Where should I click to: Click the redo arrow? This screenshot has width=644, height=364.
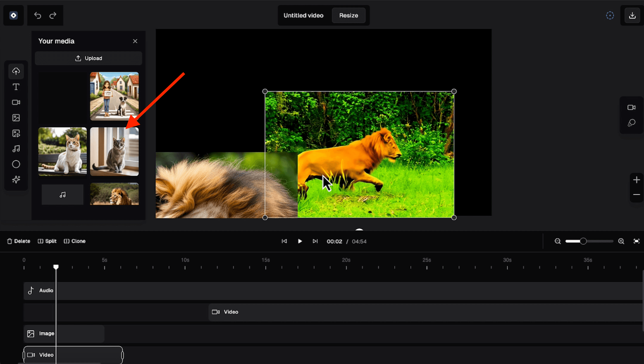[53, 15]
